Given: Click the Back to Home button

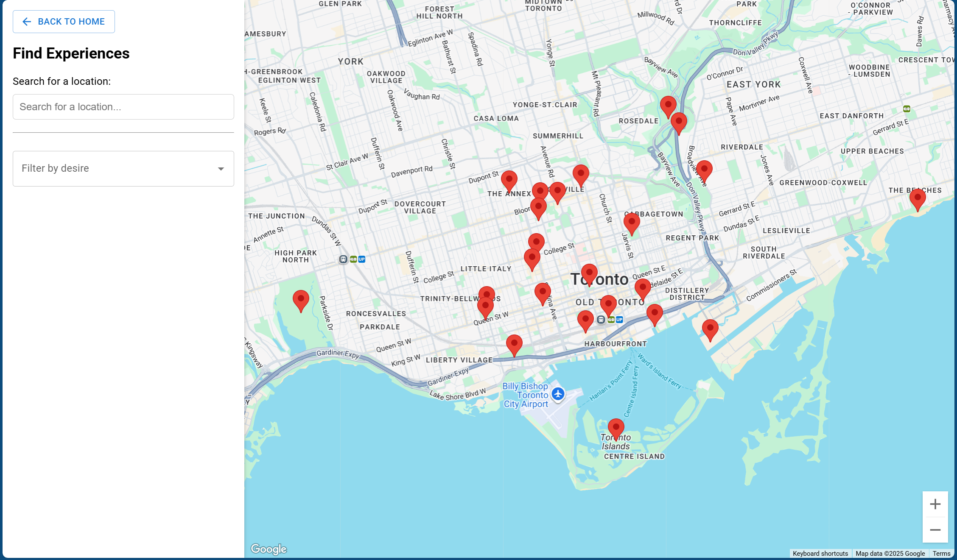Looking at the screenshot, I should click(64, 22).
